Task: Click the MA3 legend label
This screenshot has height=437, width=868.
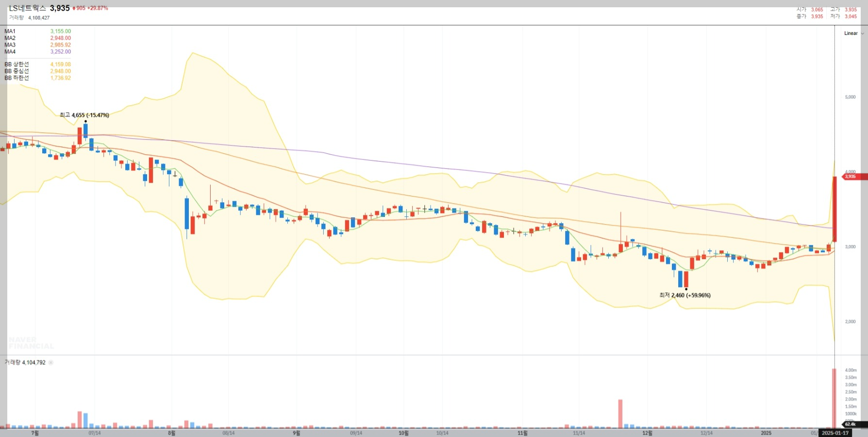Action: 10,45
